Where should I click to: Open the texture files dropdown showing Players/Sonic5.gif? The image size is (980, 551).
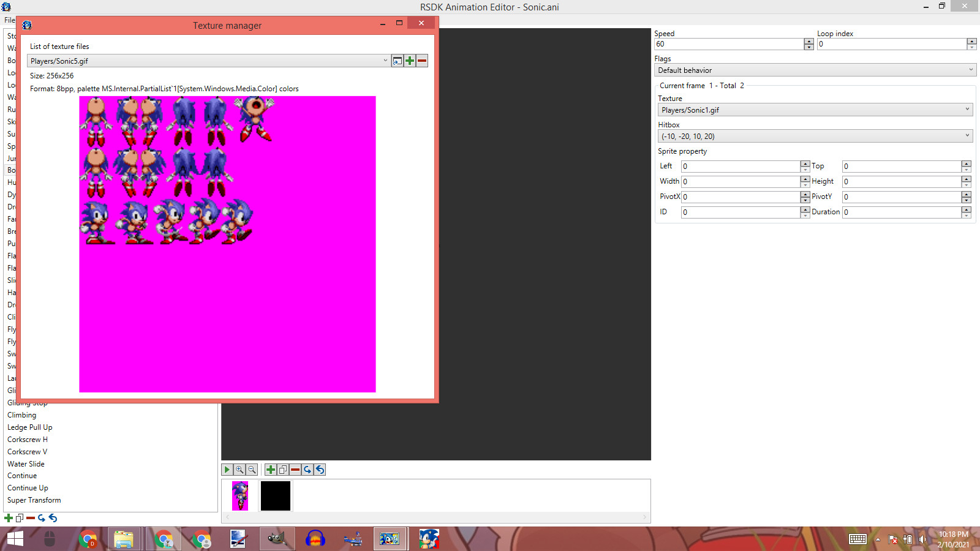[x=208, y=61]
